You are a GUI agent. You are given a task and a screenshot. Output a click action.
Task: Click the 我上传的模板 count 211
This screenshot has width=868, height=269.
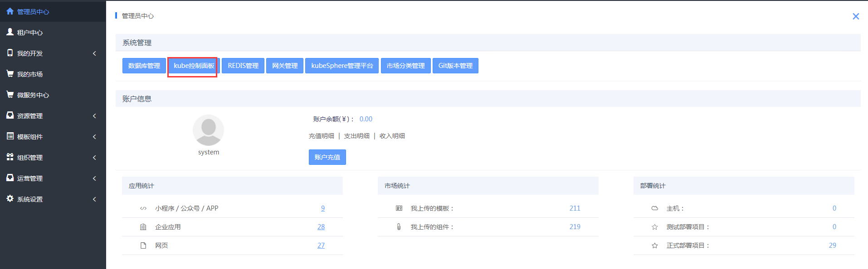tap(575, 208)
